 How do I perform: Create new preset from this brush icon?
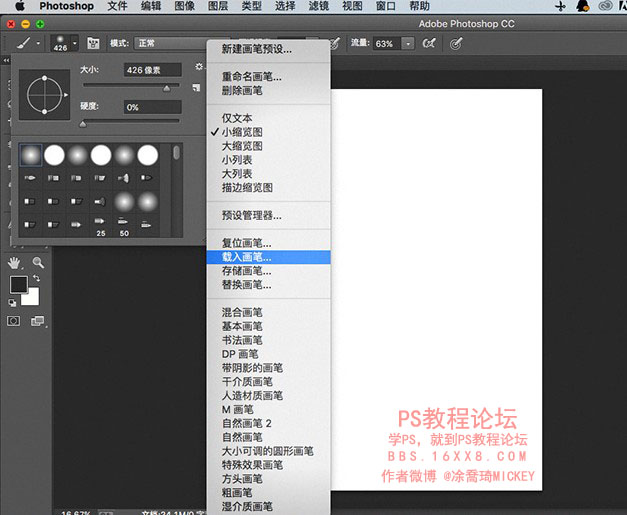pyautogui.click(x=196, y=87)
